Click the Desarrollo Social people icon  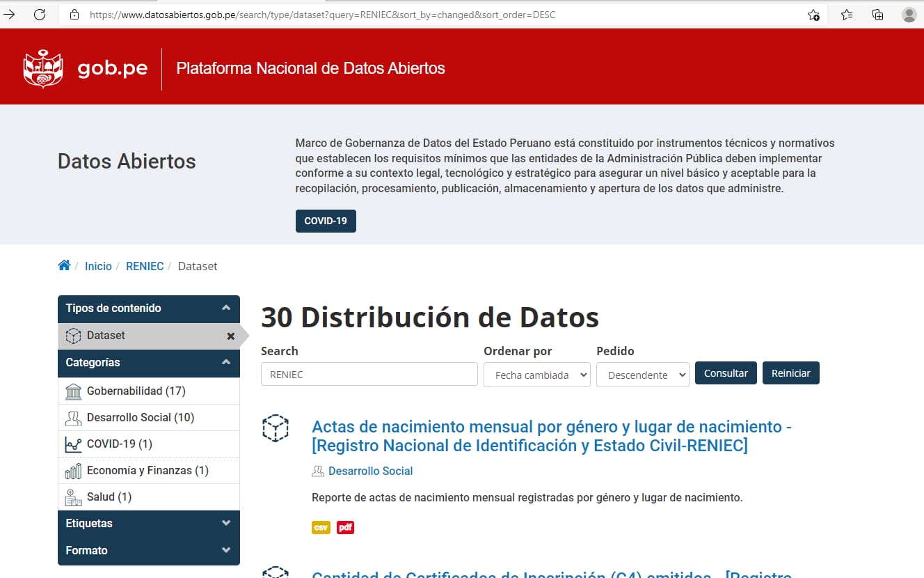pos(73,418)
